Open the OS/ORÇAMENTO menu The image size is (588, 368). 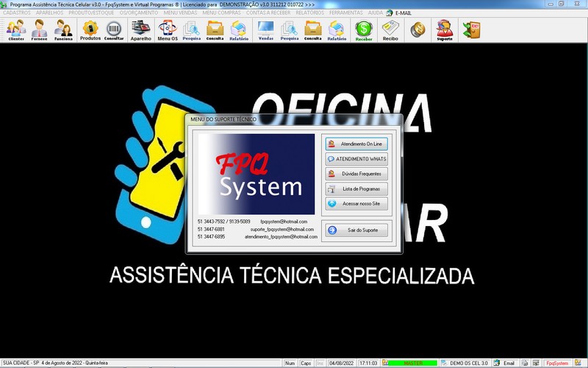(x=139, y=13)
